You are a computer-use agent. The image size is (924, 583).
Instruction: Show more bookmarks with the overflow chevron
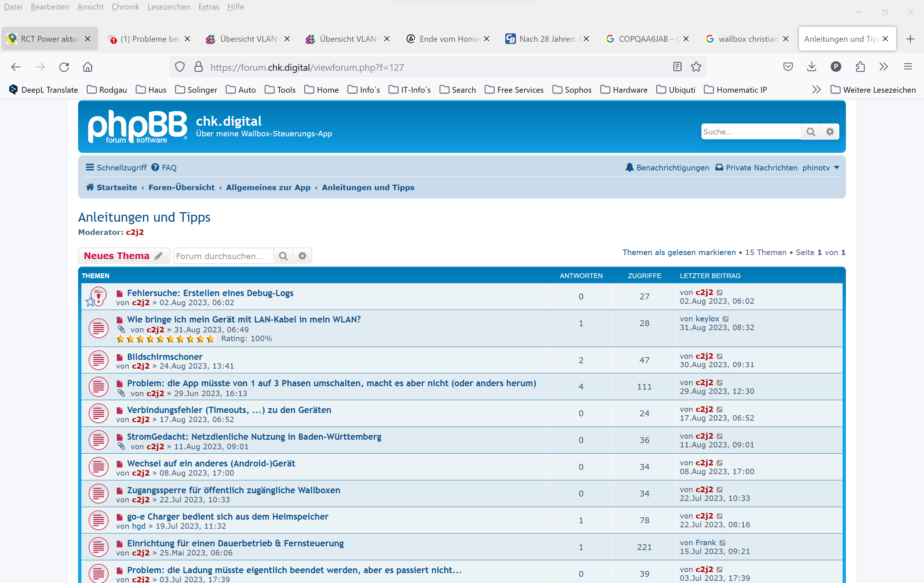[817, 90]
